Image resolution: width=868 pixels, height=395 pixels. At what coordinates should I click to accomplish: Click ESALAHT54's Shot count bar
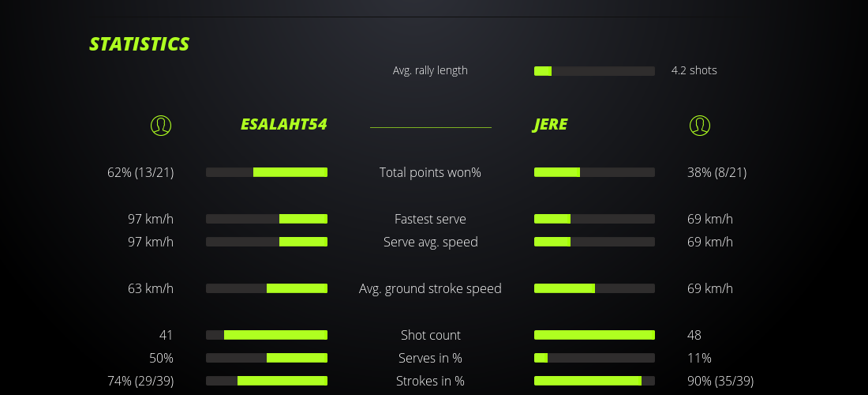[267, 335]
